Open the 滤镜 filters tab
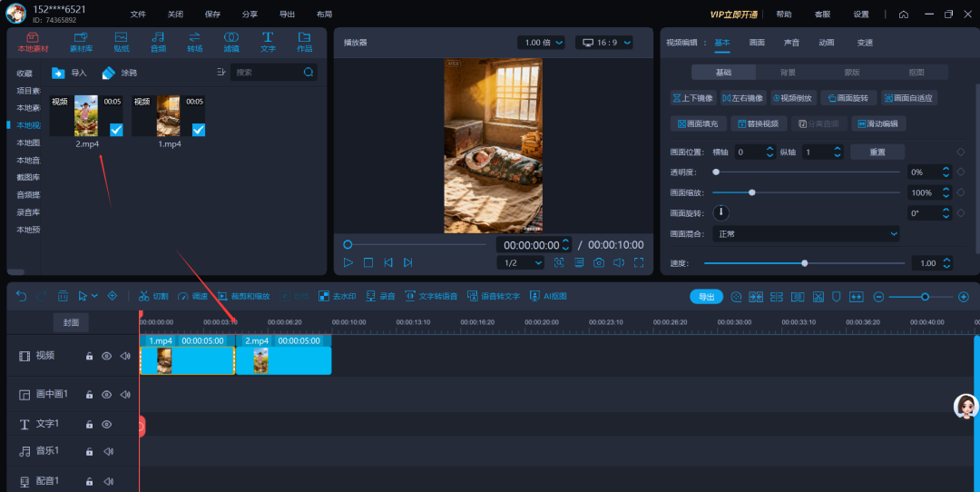Viewport: 980px width, 492px height. pyautogui.click(x=231, y=43)
